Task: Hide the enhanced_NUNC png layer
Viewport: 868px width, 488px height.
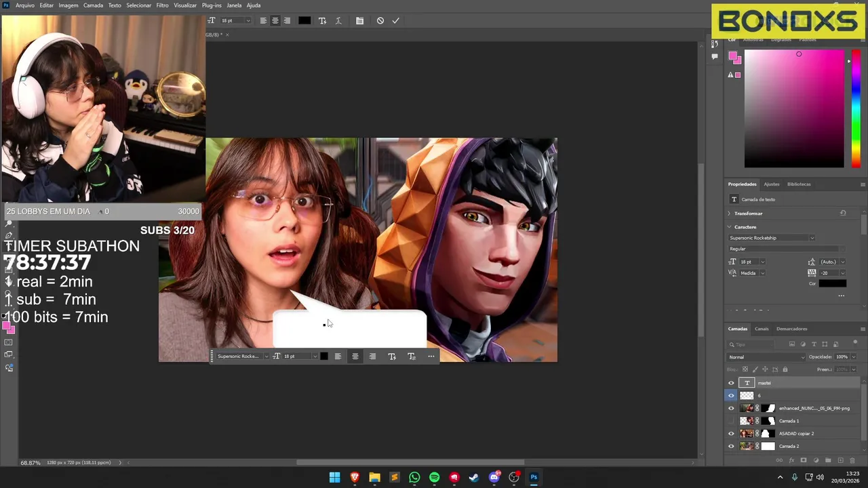Action: click(731, 408)
